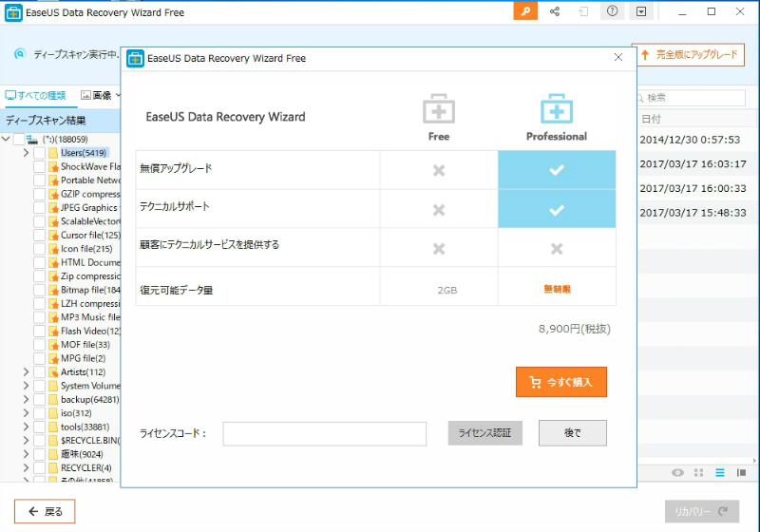Expand the $RECYCLE.BIN folder
760x532 pixels.
[27, 441]
